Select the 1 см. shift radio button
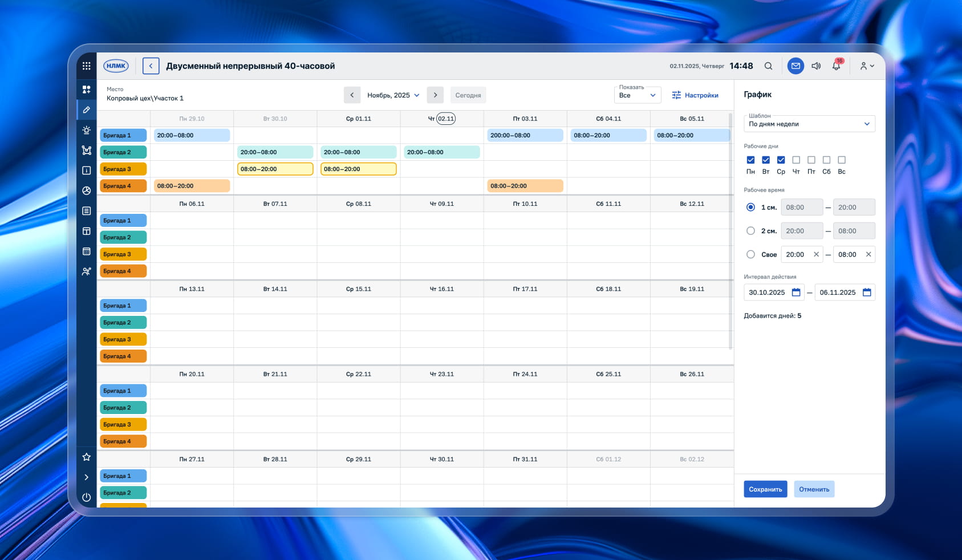Screen dimensions: 962x560 click(x=751, y=207)
